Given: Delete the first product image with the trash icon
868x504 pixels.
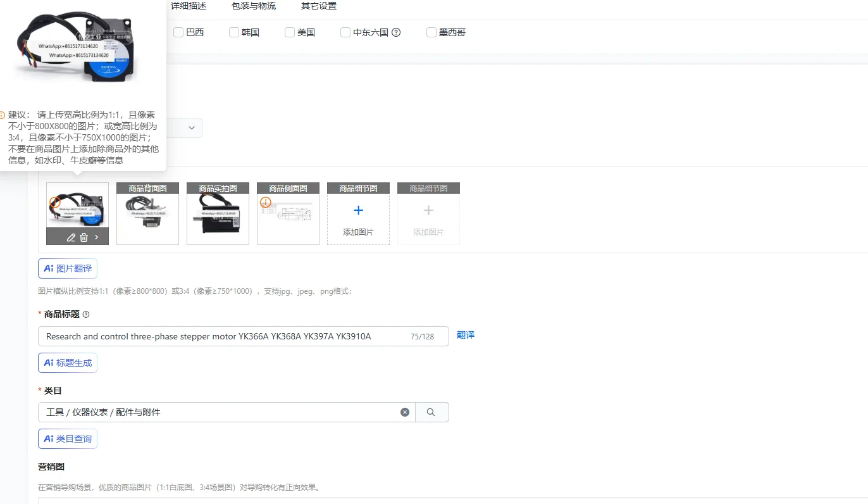Looking at the screenshot, I should tap(84, 237).
